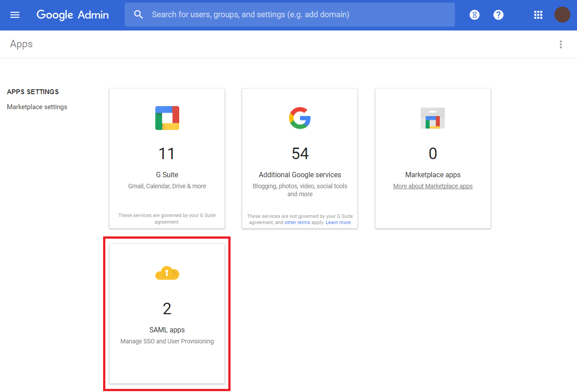Open the Apps page three-dot menu
The width and height of the screenshot is (577, 392).
[561, 44]
